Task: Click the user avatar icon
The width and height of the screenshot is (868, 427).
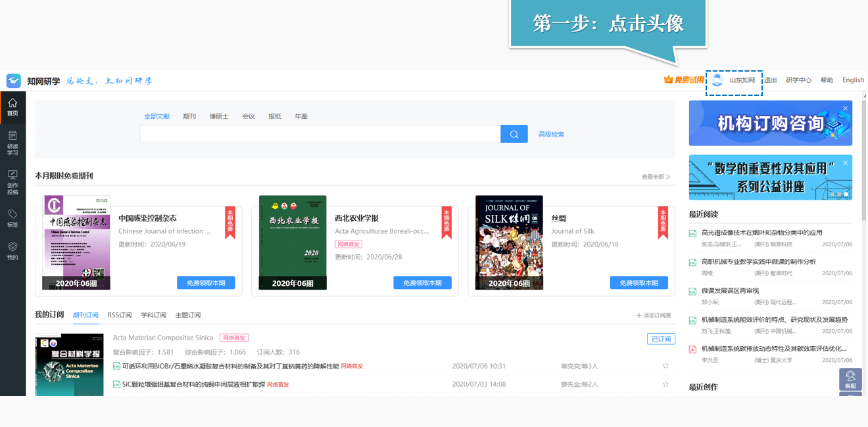Action: pos(717,80)
